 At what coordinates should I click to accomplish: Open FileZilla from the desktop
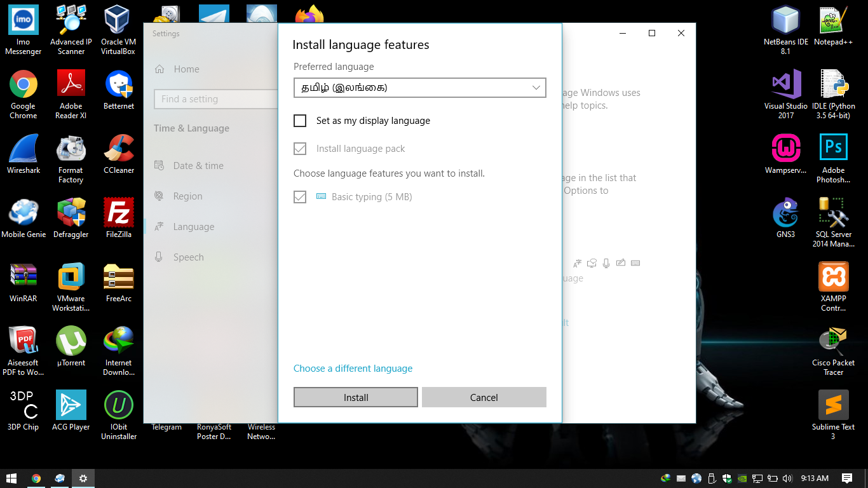point(118,219)
